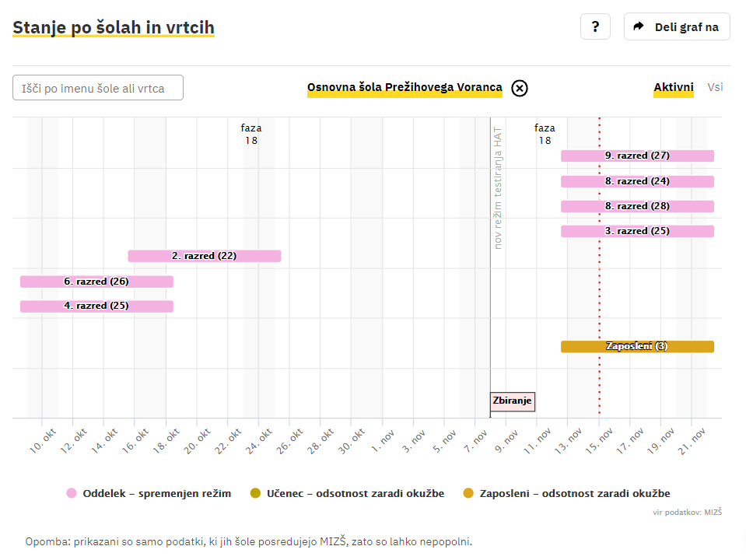Click the golden Zaposleni (3) bar
This screenshot has height=560, width=746.
click(x=637, y=347)
